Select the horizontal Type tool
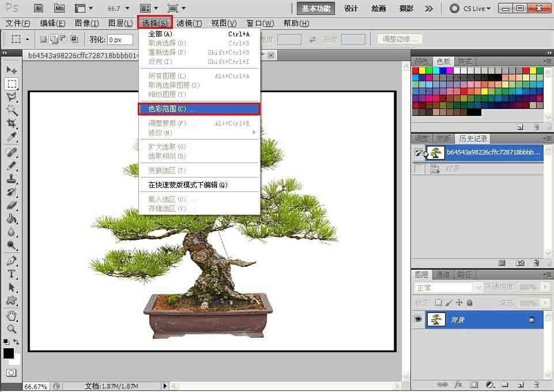This screenshot has height=392, width=554. 12,274
